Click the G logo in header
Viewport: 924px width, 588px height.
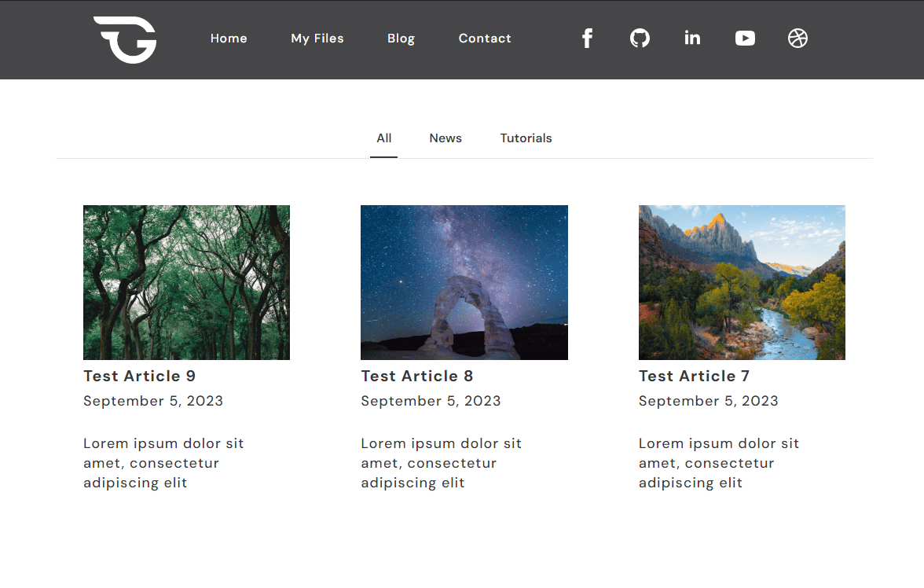126,39
